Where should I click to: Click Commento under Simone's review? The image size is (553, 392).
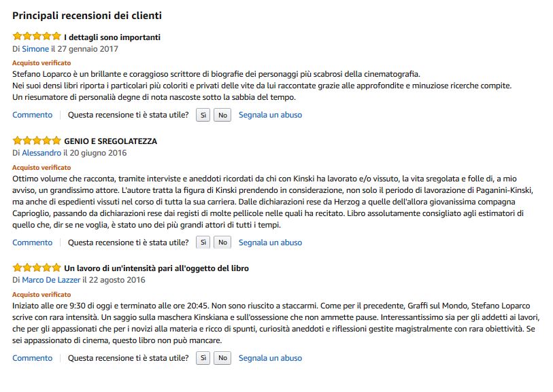(x=32, y=115)
